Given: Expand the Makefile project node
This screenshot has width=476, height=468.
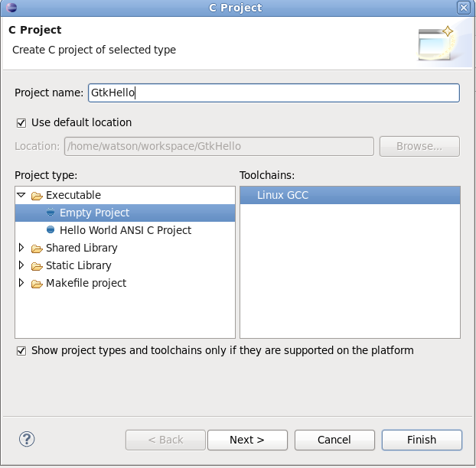Looking at the screenshot, I should 21,283.
